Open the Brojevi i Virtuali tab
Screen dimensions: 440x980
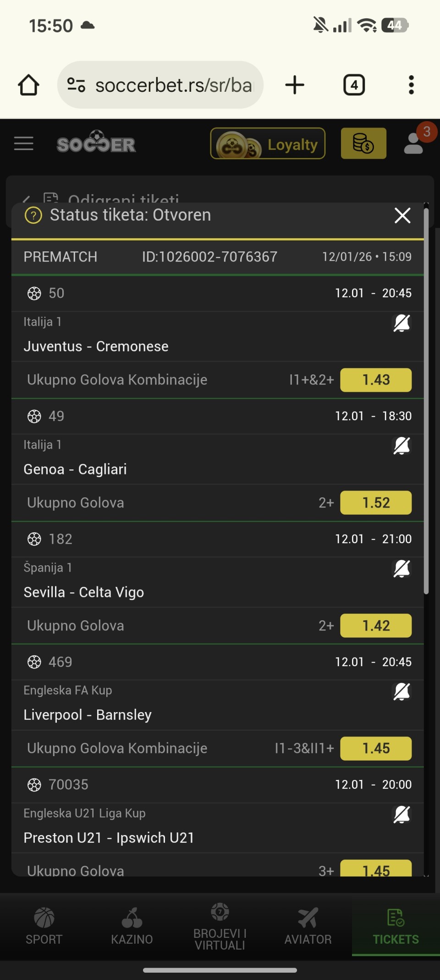click(220, 926)
